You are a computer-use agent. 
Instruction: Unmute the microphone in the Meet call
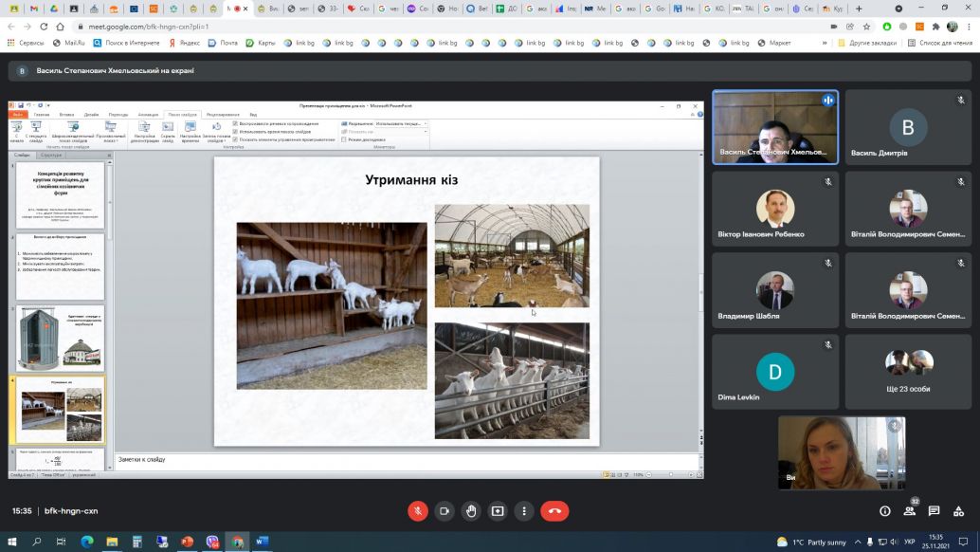coord(418,511)
